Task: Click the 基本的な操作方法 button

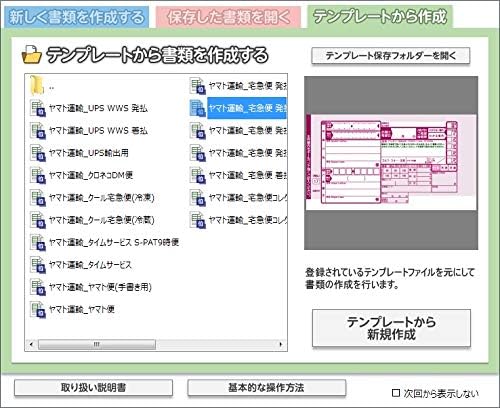Action: [x=266, y=388]
